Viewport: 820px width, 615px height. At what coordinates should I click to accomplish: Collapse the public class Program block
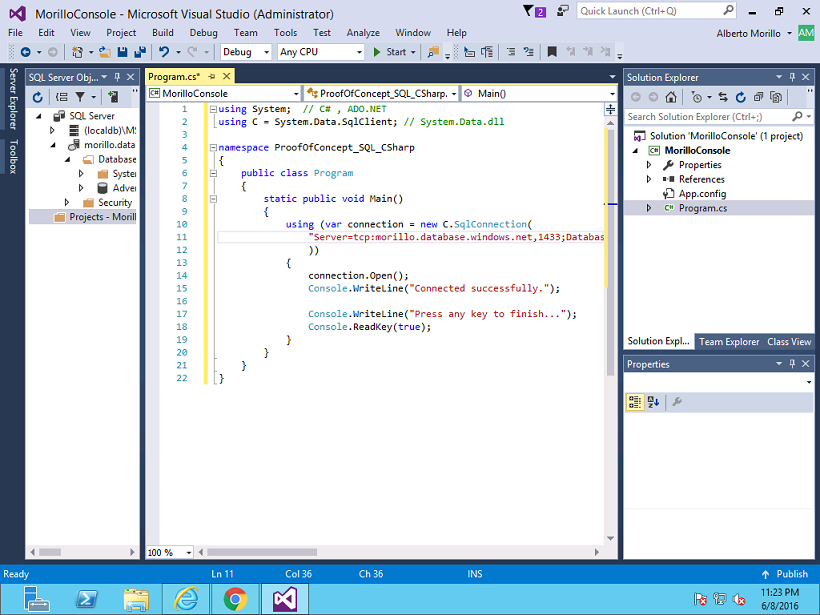click(x=213, y=174)
